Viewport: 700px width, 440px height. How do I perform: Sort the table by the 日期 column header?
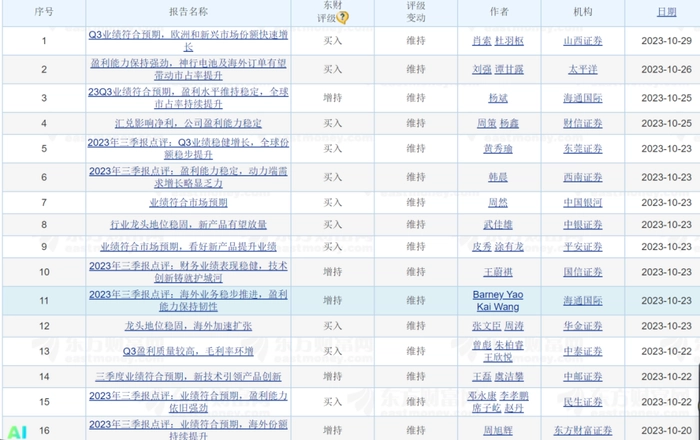[666, 12]
